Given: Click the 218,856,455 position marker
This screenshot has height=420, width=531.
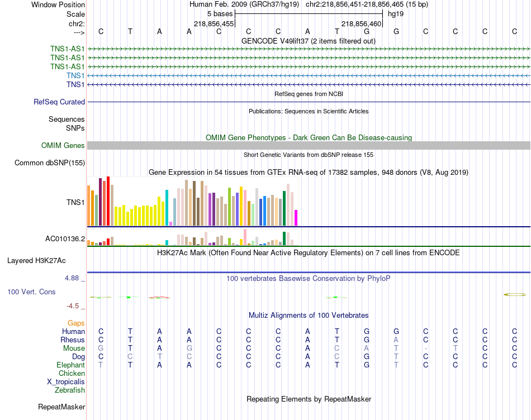Looking at the screenshot, I should [214, 23].
